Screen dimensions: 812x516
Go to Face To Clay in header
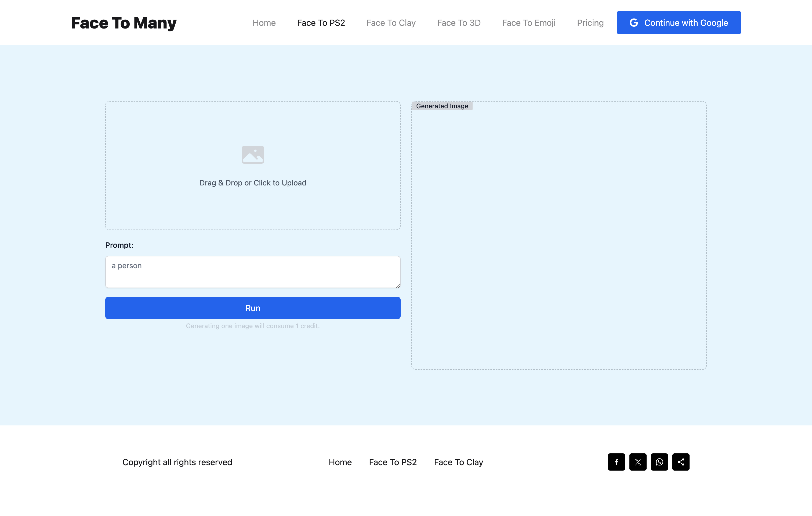click(391, 23)
